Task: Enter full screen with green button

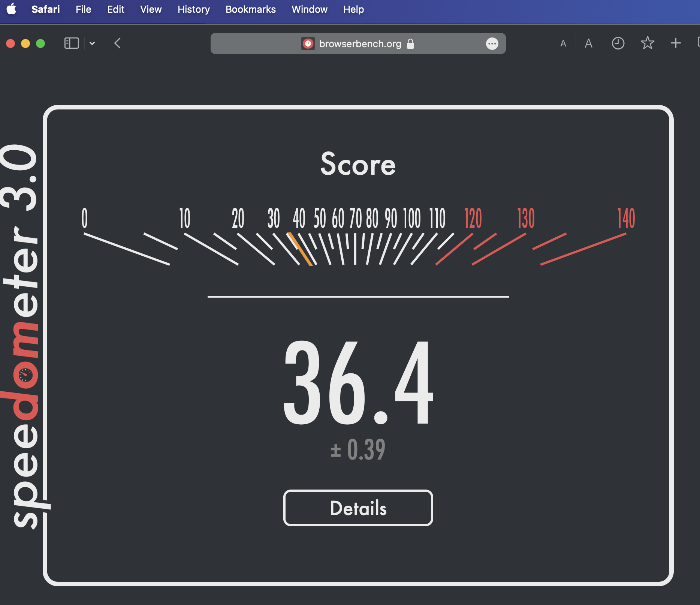Action: coord(40,43)
